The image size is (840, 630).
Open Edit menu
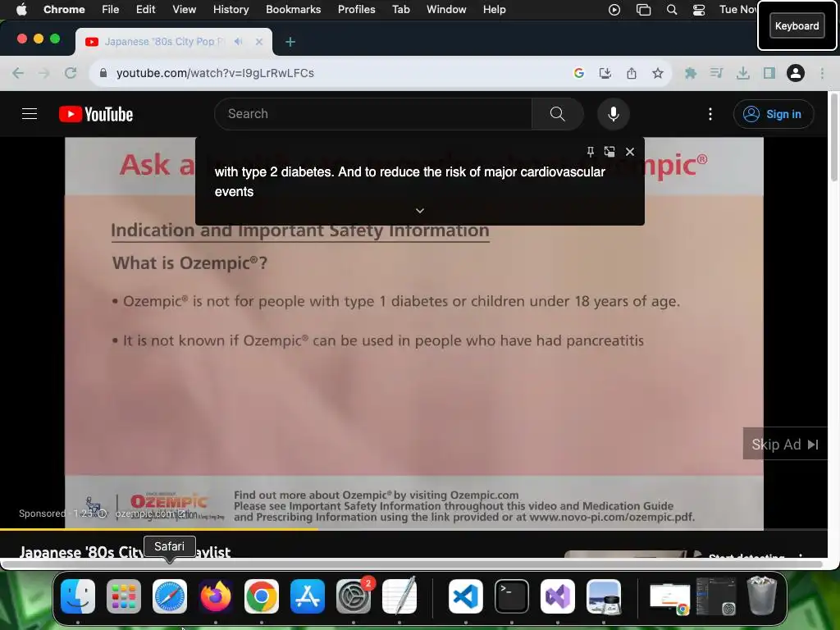[x=145, y=9]
